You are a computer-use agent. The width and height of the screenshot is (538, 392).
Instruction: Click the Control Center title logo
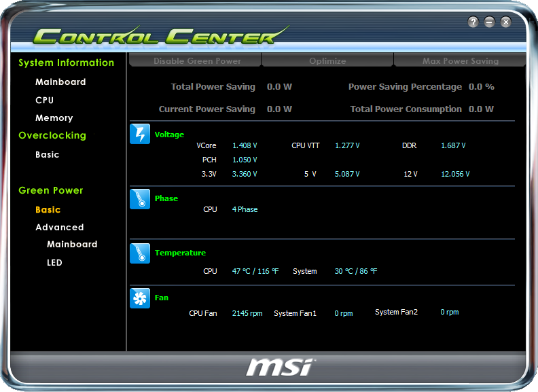pos(160,36)
